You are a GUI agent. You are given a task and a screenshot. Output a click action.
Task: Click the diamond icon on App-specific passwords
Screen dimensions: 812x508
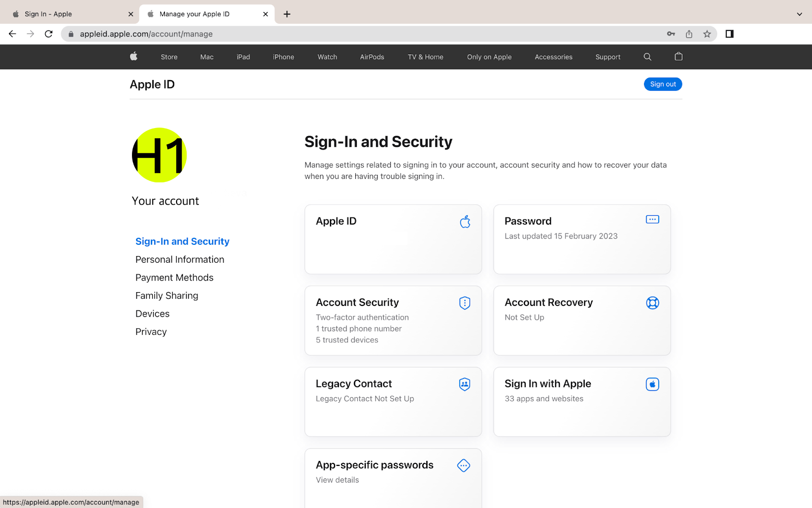pyautogui.click(x=464, y=465)
